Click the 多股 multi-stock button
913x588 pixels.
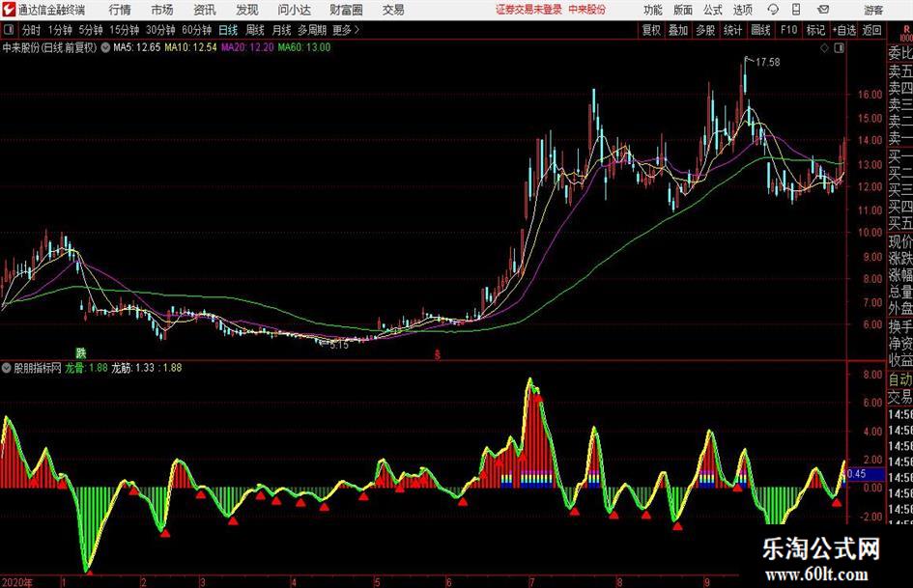point(705,30)
